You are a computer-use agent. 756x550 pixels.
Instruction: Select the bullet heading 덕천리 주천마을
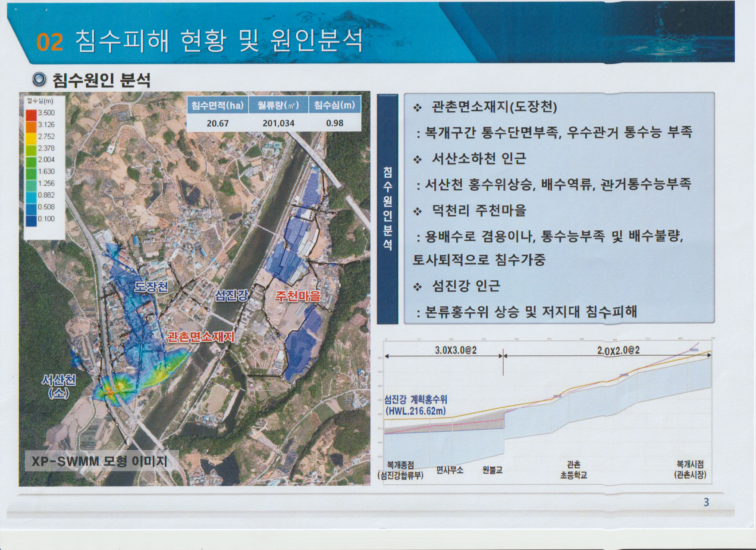coord(479,211)
